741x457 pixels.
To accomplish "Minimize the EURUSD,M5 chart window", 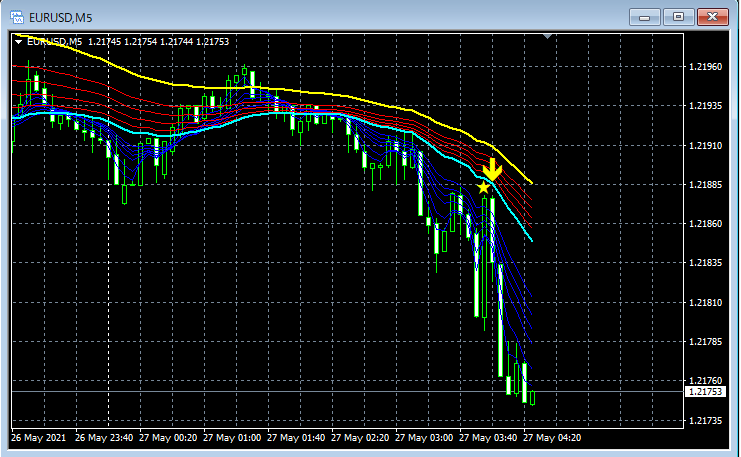I will point(644,17).
